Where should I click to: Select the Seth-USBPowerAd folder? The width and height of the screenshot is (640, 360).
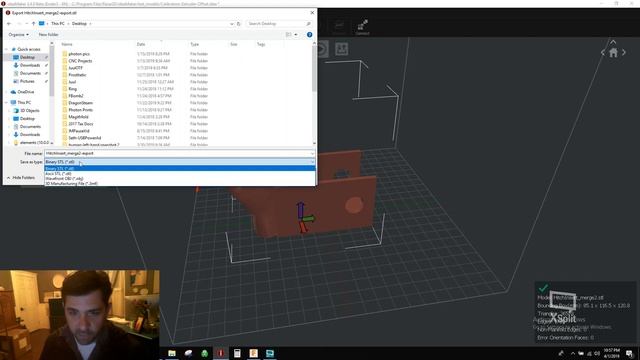[84, 138]
